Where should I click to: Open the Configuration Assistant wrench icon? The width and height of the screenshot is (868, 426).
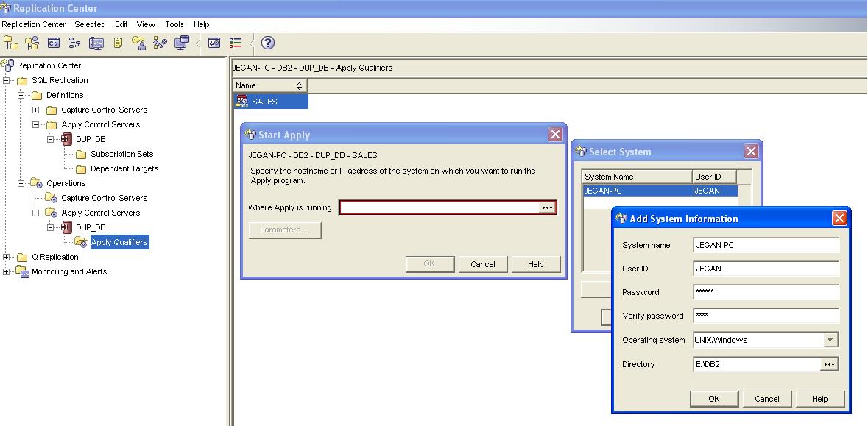[x=159, y=43]
